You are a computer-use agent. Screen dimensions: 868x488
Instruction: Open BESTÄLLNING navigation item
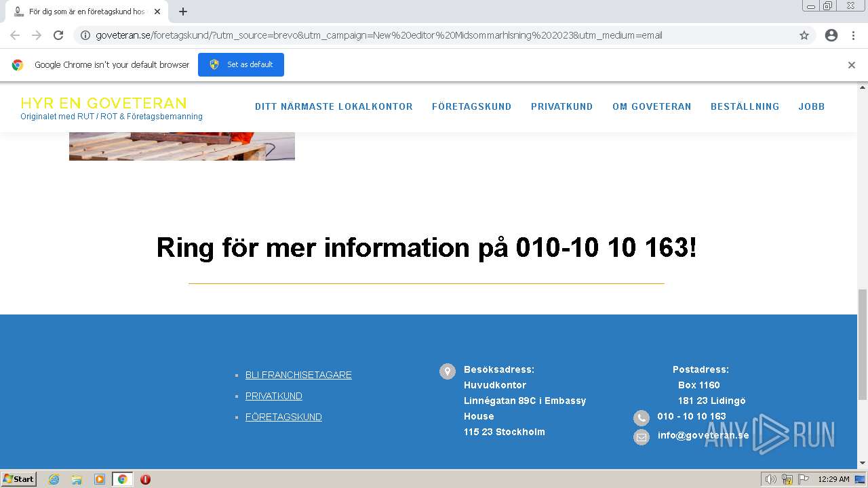click(745, 106)
